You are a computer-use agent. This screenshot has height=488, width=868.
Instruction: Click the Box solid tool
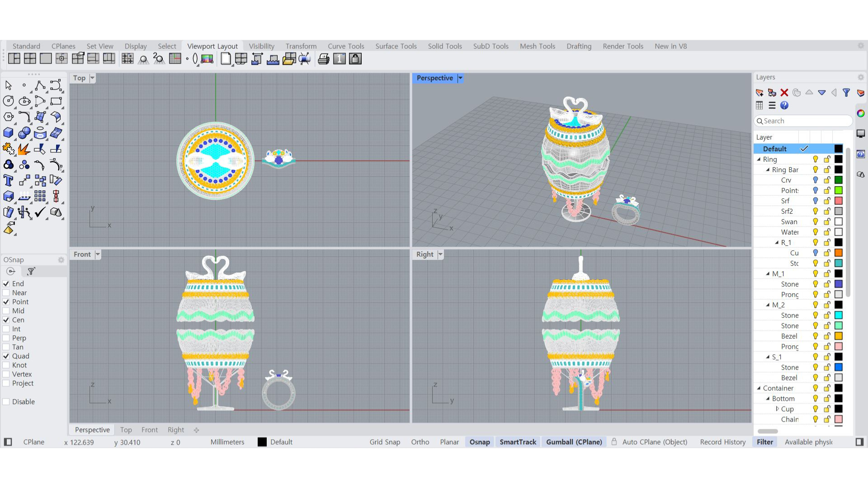coord(8,133)
